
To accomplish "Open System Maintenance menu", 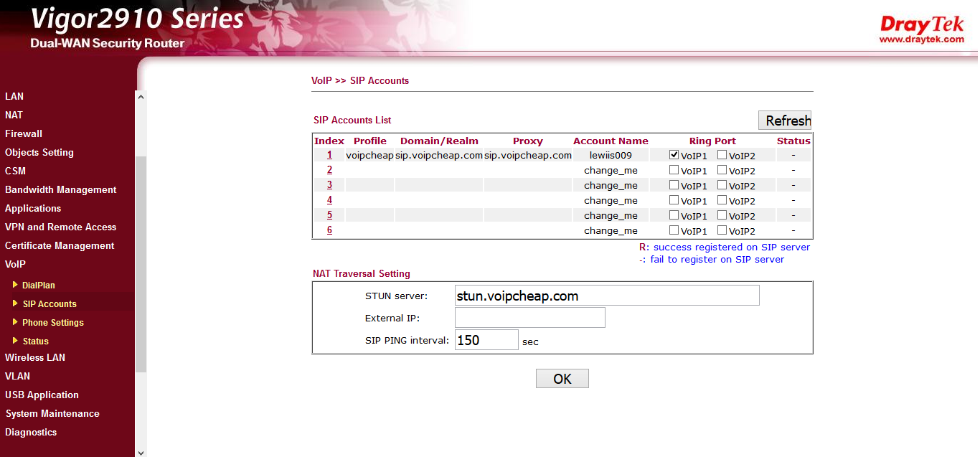I will pyautogui.click(x=52, y=413).
